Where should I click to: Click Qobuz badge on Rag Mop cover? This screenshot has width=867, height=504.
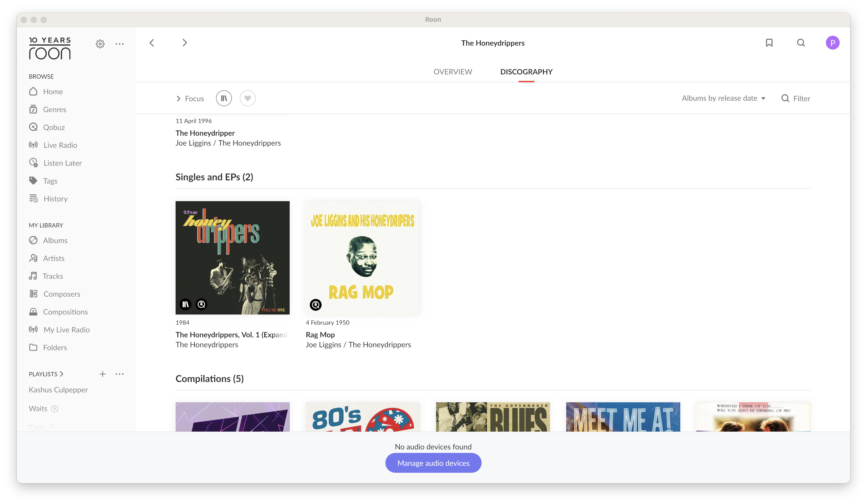point(315,305)
